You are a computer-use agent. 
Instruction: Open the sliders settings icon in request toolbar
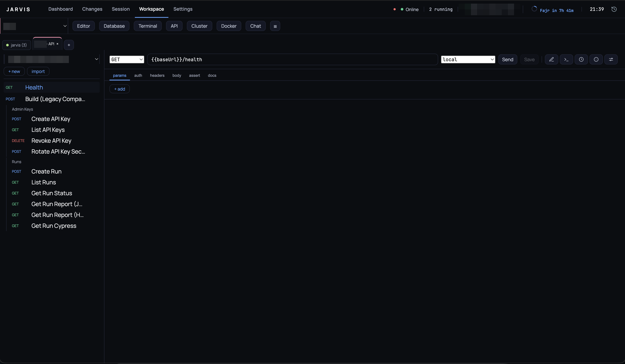click(611, 59)
